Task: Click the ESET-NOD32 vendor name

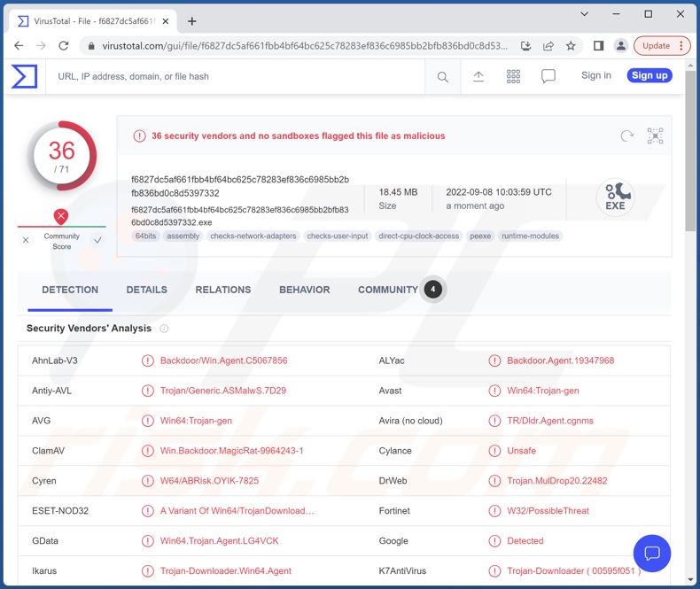Action: pyautogui.click(x=60, y=511)
